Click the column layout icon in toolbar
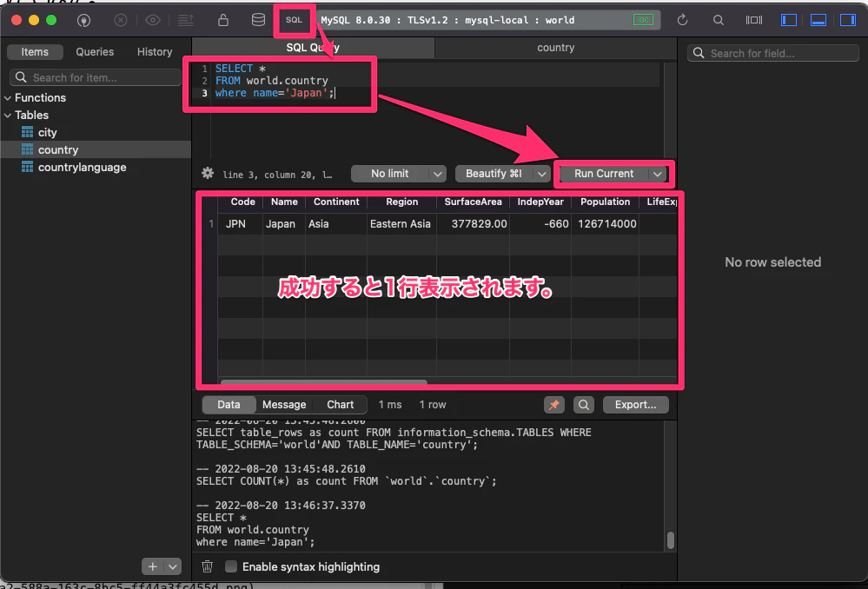 pyautogui.click(x=754, y=20)
